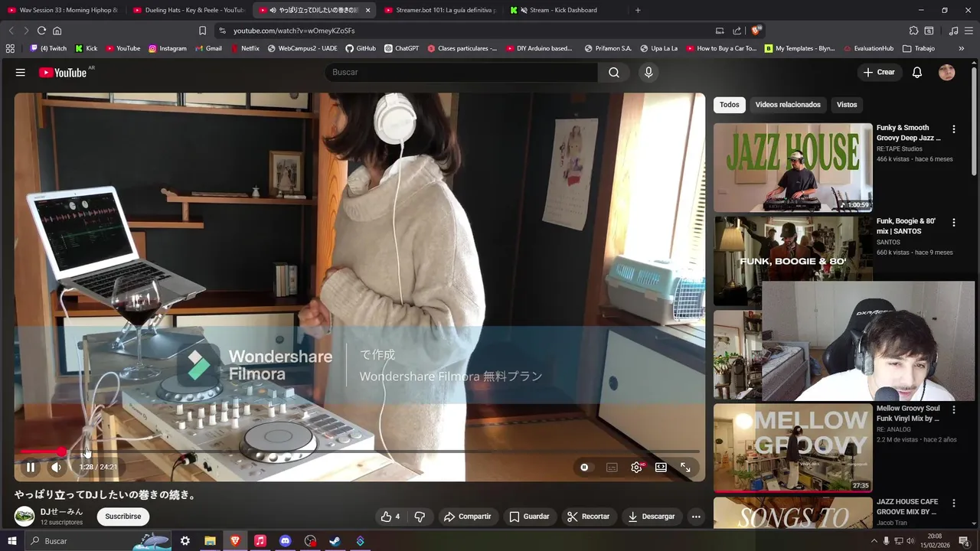Mute the video volume
This screenshot has width=980, height=551.
57,467
